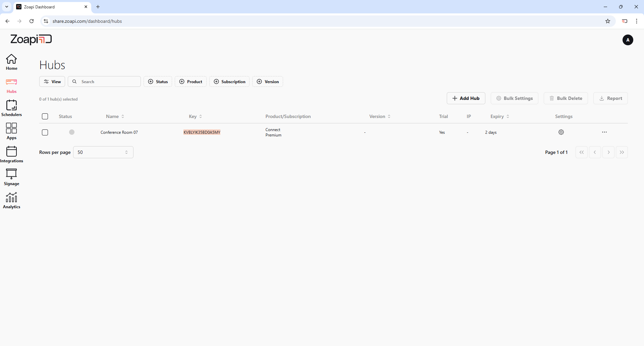The width and height of the screenshot is (644, 346).
Task: Click the Settings column header
Action: pyautogui.click(x=564, y=116)
